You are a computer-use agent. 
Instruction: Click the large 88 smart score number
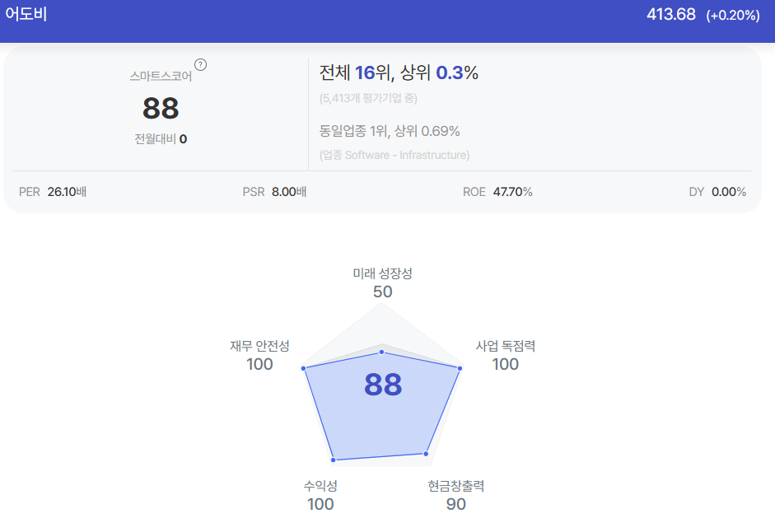pyautogui.click(x=161, y=108)
